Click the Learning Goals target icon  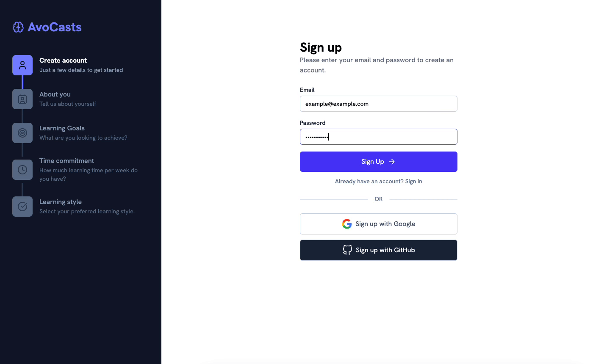22,133
